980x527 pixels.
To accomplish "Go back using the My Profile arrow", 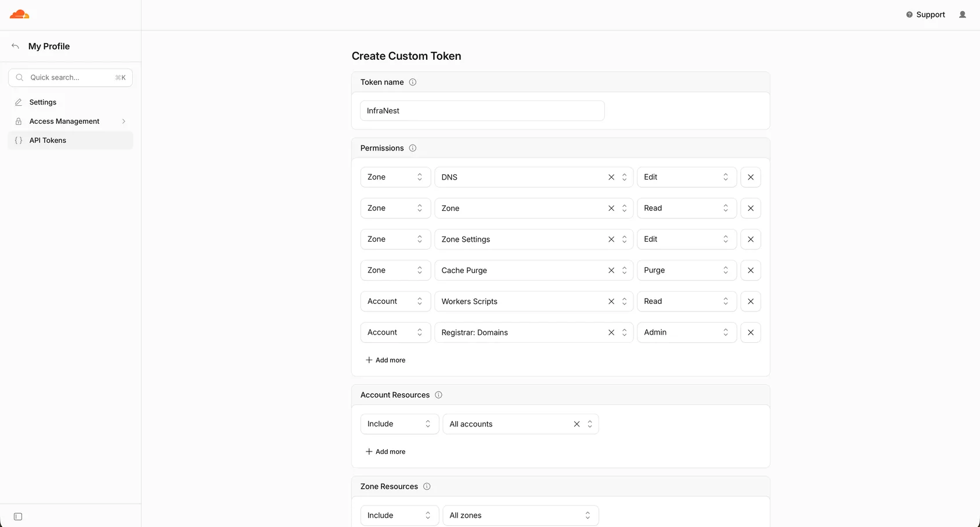I will [x=16, y=46].
